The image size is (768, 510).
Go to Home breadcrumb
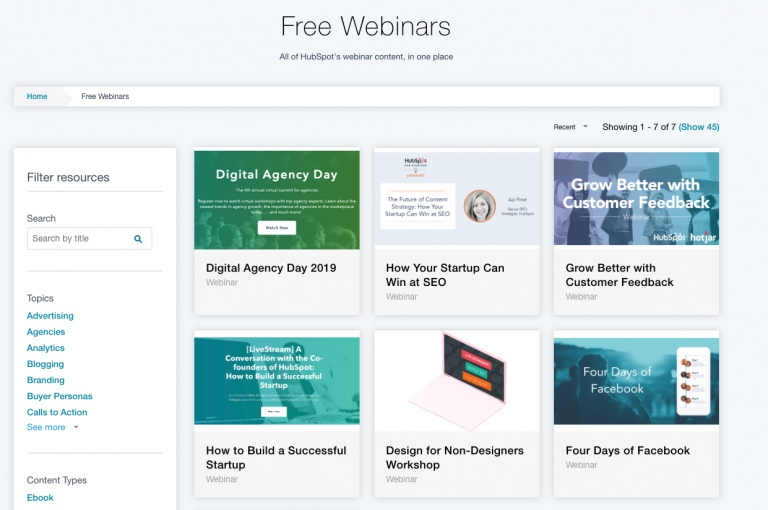[37, 97]
